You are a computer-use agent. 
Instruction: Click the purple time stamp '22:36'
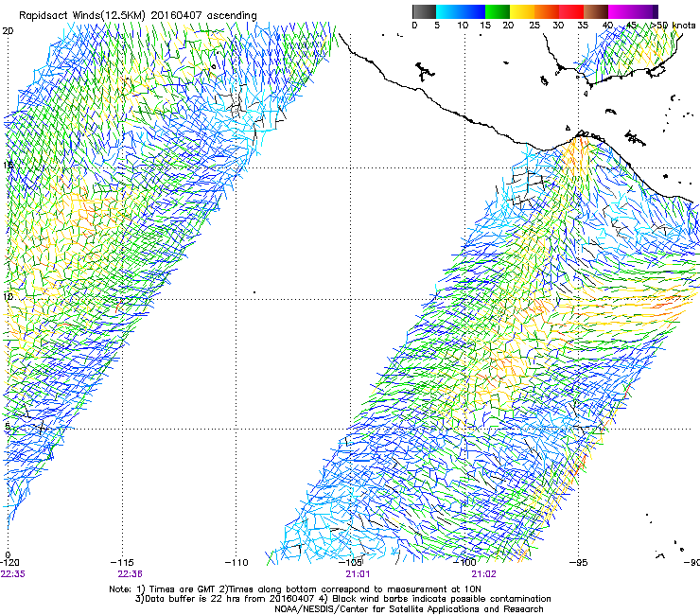point(130,574)
